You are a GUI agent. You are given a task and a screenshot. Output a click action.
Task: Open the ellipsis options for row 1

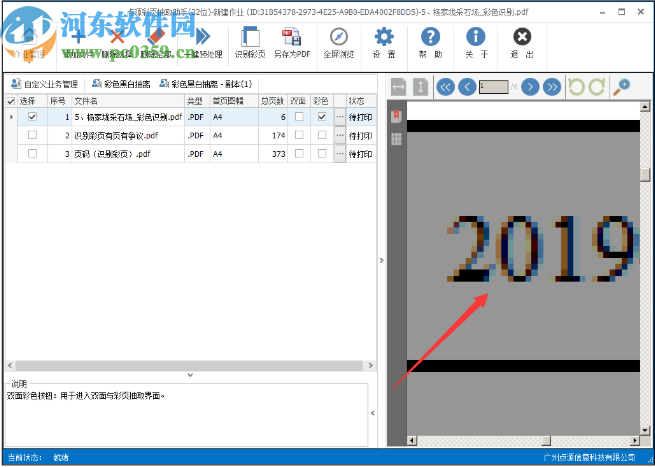(340, 117)
